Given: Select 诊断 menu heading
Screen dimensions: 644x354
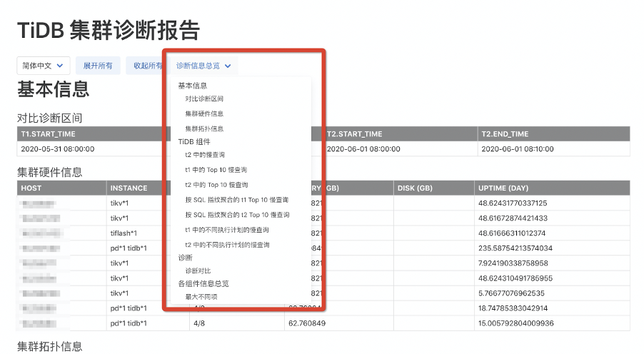Looking at the screenshot, I should coord(185,258).
